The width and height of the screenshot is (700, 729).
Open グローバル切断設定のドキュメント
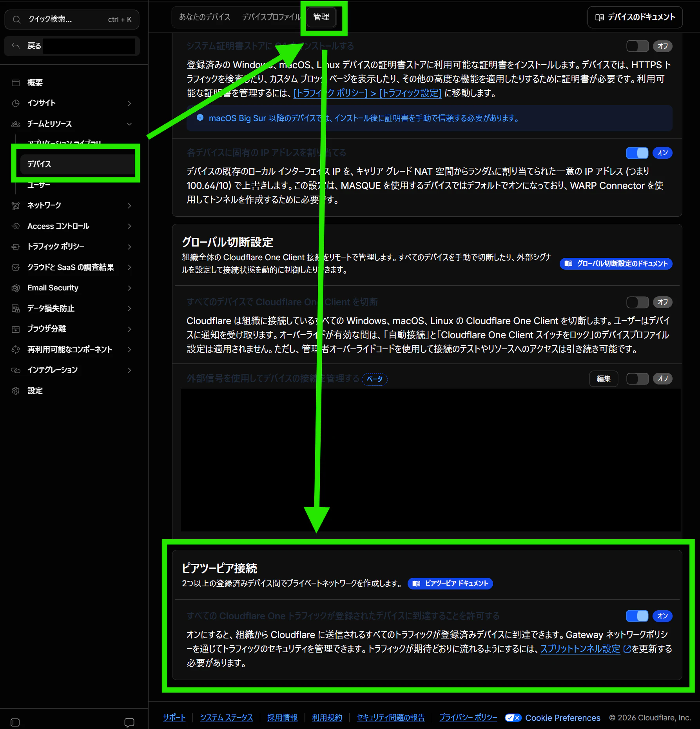pyautogui.click(x=616, y=264)
